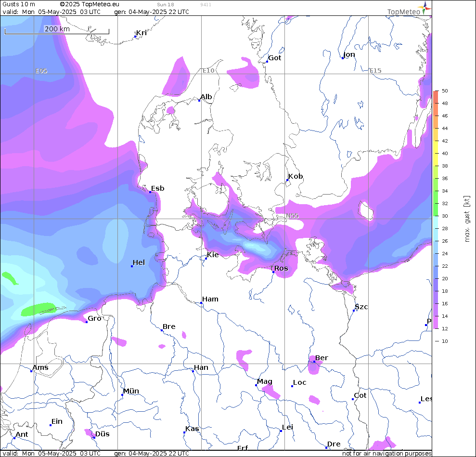Click the Gothenburg marker 'Got'

(267, 62)
